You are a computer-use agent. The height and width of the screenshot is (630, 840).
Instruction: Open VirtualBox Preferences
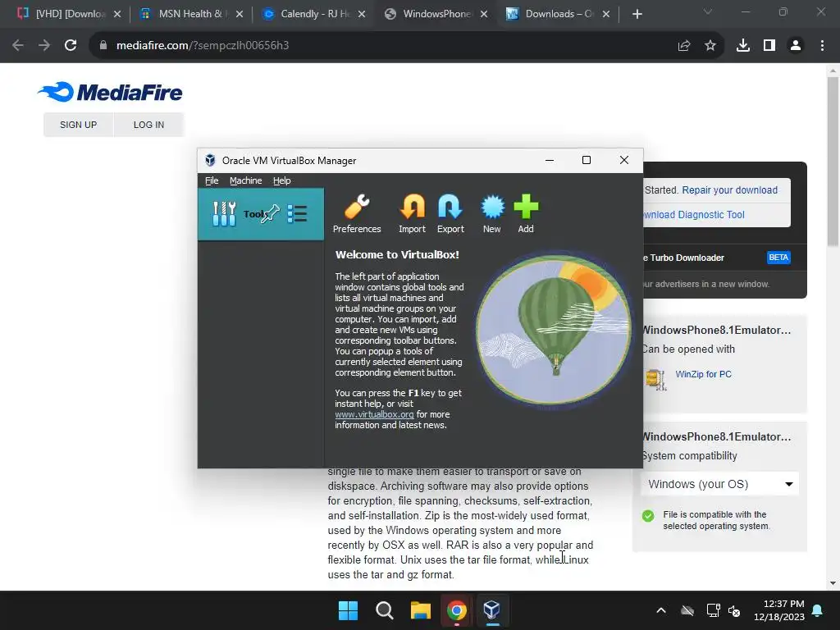pyautogui.click(x=357, y=214)
